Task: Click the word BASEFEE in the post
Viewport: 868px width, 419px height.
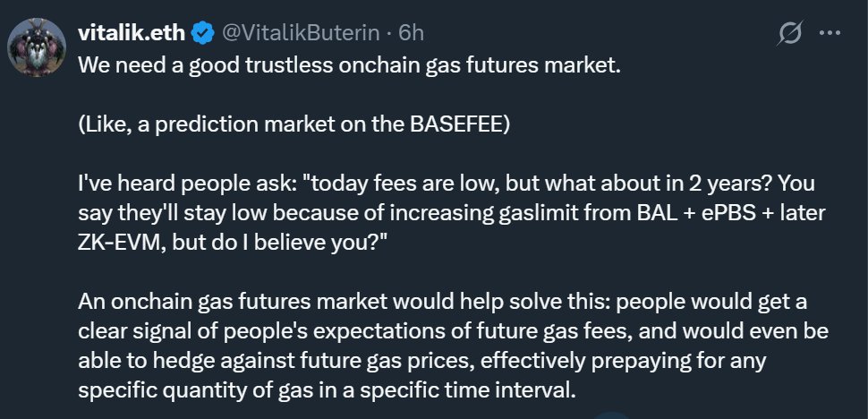Action: (x=456, y=124)
